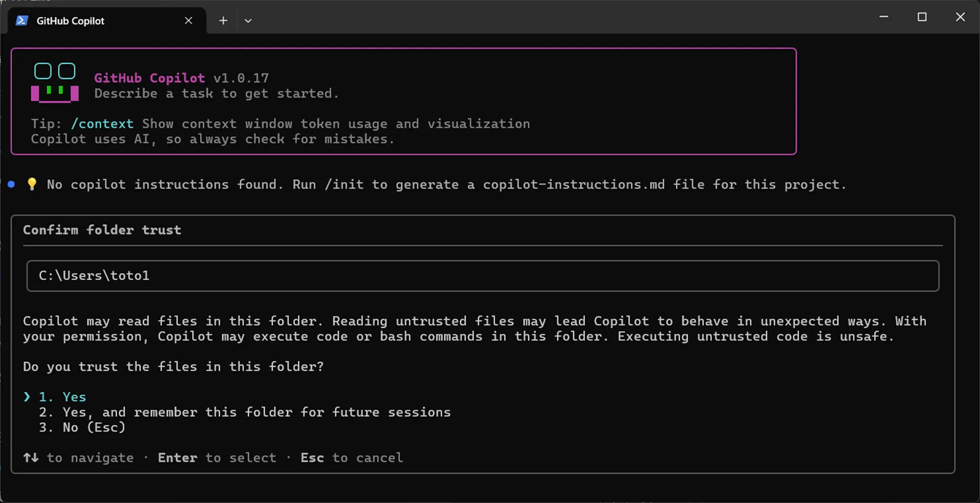Click the up-down navigate arrows hint
The height and width of the screenshot is (503, 980).
[x=31, y=458]
